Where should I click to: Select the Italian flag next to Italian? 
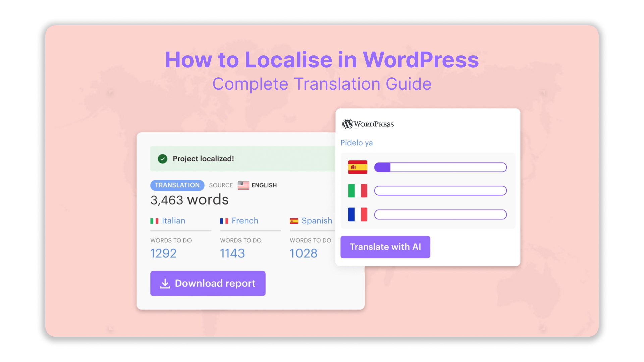click(x=154, y=221)
